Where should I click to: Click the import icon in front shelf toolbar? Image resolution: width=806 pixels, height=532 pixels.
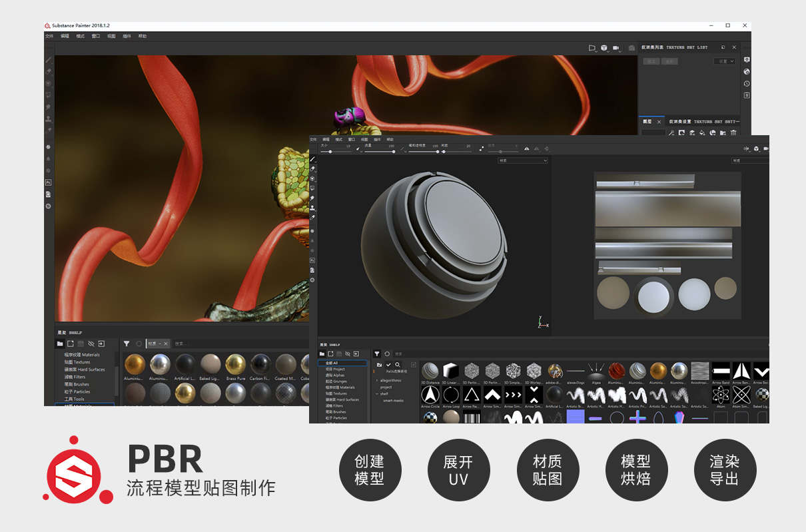click(x=356, y=354)
